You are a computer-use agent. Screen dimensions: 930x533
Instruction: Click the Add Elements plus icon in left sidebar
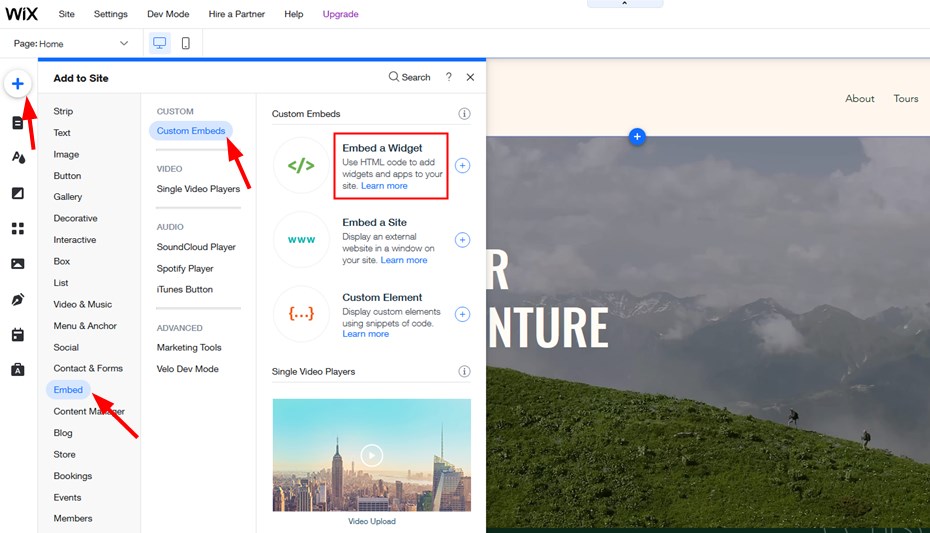18,84
